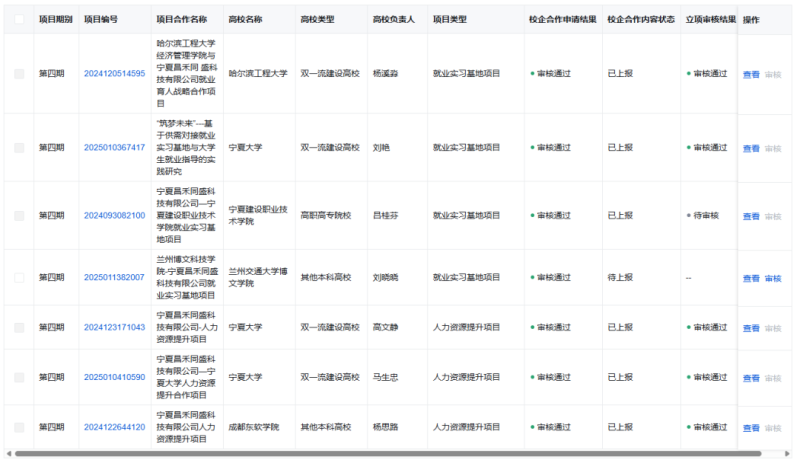Check the row checkbox for project 2025011382007
This screenshot has width=800, height=460.
19,278
